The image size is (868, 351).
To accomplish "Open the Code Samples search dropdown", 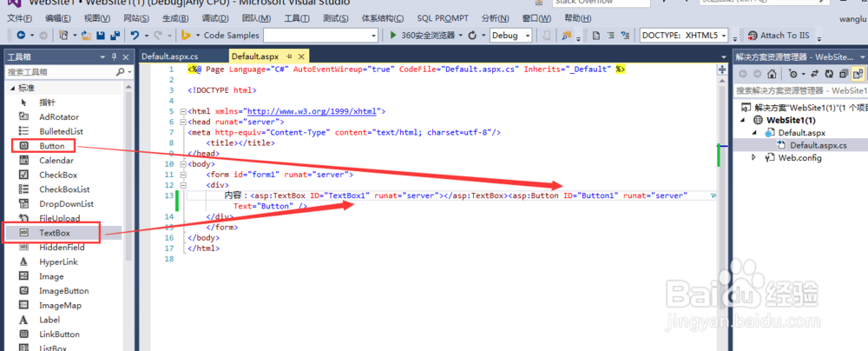I will pos(373,35).
